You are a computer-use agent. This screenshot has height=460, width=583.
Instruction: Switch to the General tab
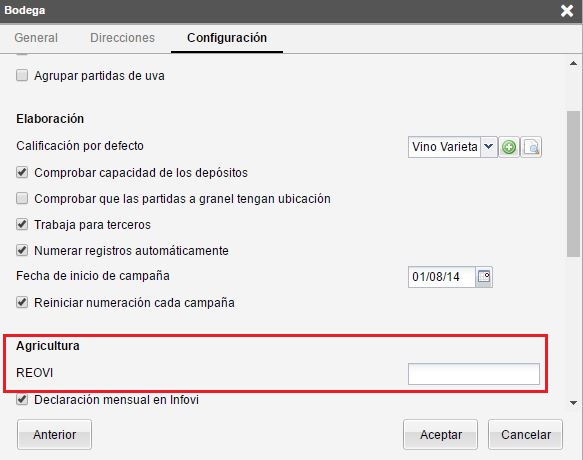pyautogui.click(x=36, y=38)
